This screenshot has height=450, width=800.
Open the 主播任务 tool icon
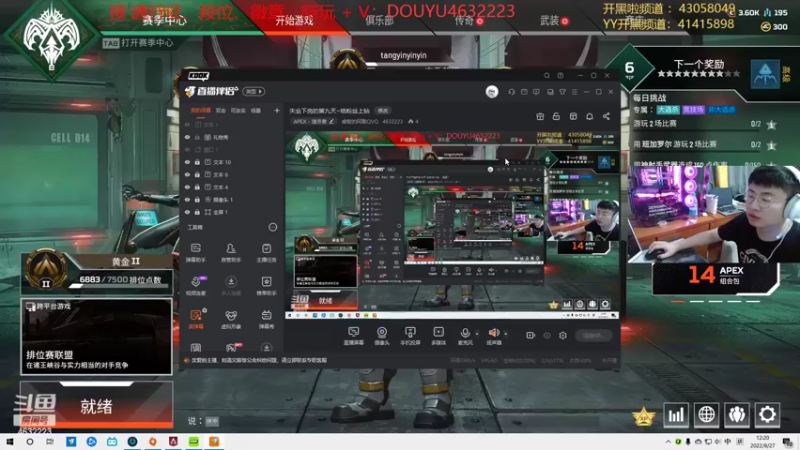tap(266, 252)
